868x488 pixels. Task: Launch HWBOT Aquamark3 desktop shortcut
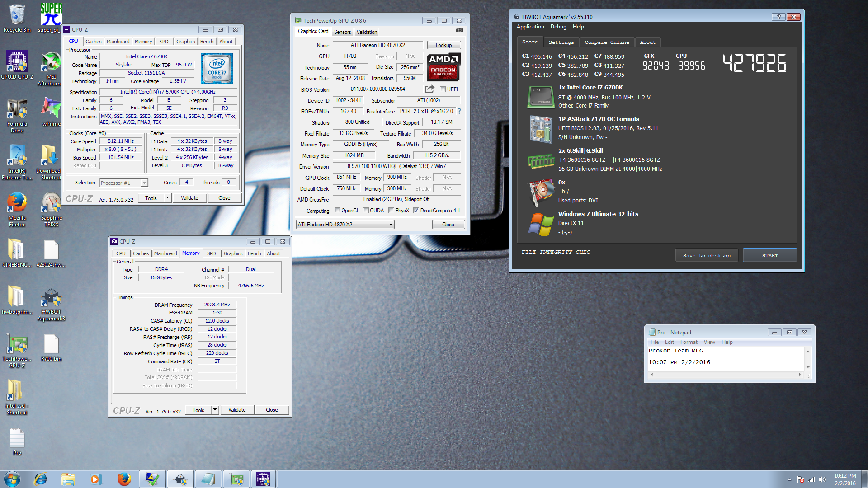(x=51, y=304)
